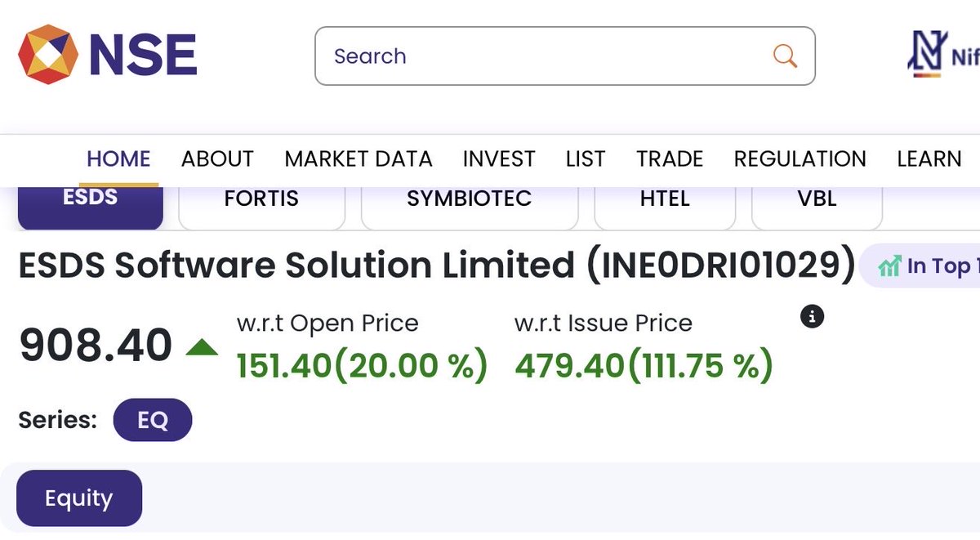This screenshot has height=540, width=980.
Task: Click the EQ series button
Action: (153, 421)
